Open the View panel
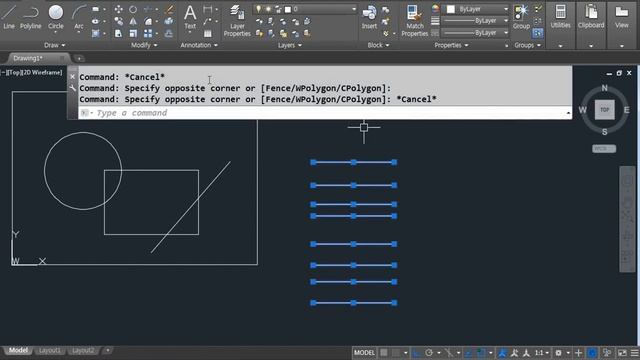The height and width of the screenshot is (360, 640). tap(622, 24)
